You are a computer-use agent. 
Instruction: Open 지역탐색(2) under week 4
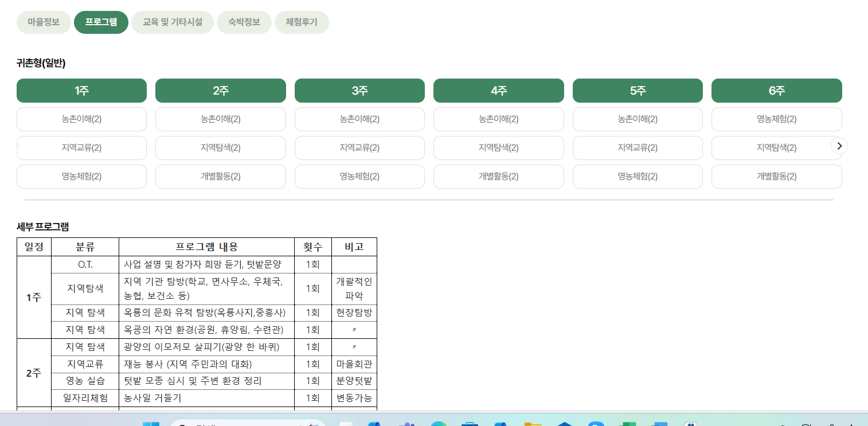[x=498, y=147]
